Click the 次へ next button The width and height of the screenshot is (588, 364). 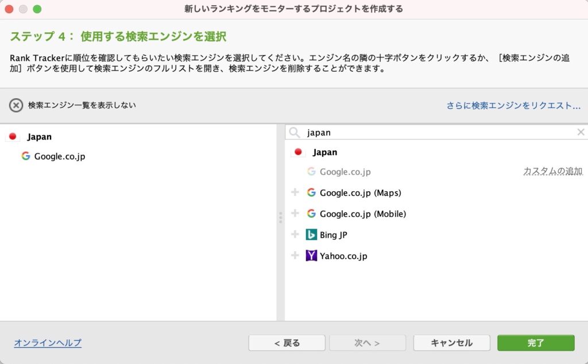(x=367, y=343)
